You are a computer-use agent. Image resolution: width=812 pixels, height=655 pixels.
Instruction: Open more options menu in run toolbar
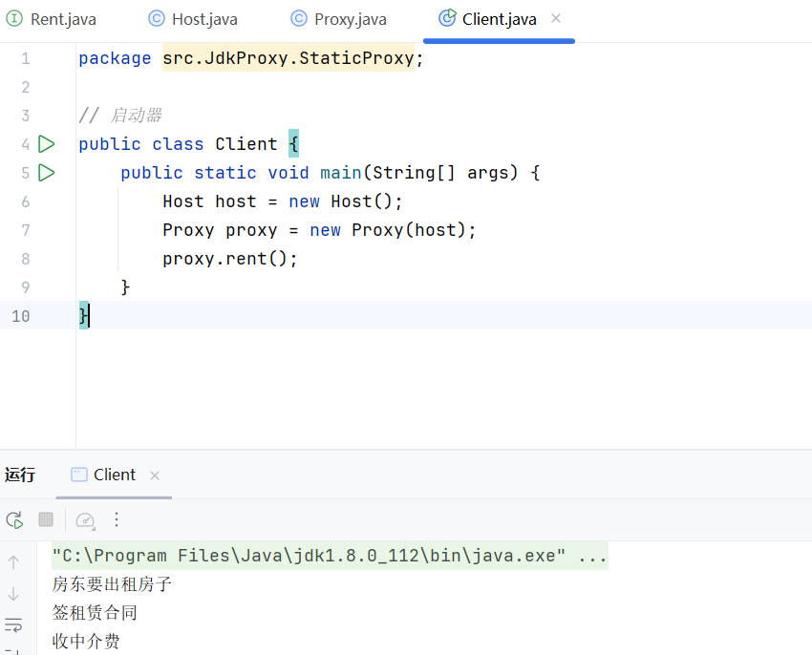117,519
